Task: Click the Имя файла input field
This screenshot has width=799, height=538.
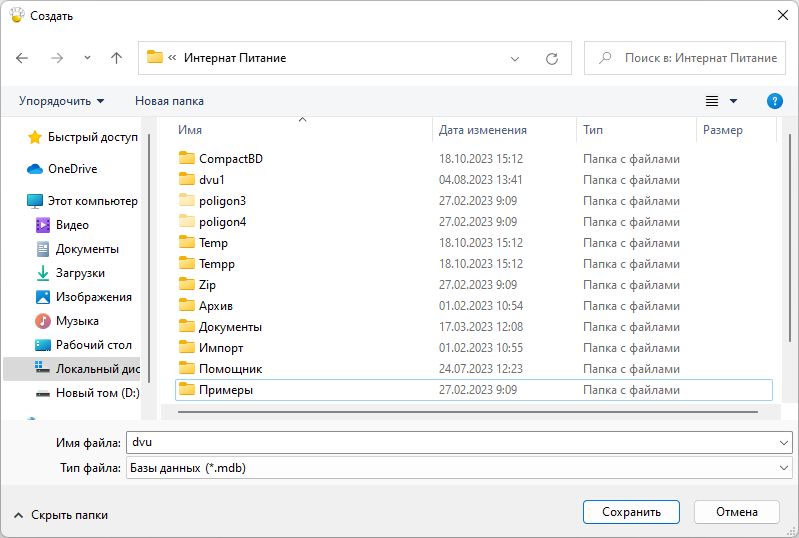Action: tap(450, 442)
